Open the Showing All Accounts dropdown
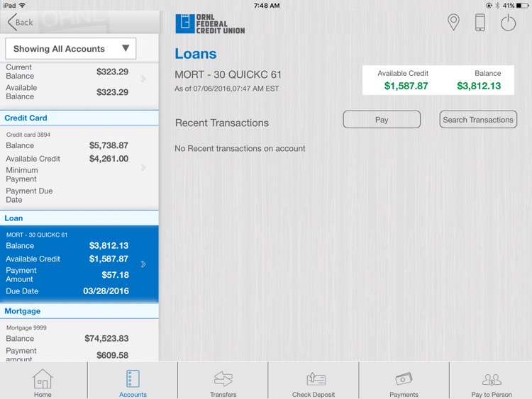 [x=71, y=49]
